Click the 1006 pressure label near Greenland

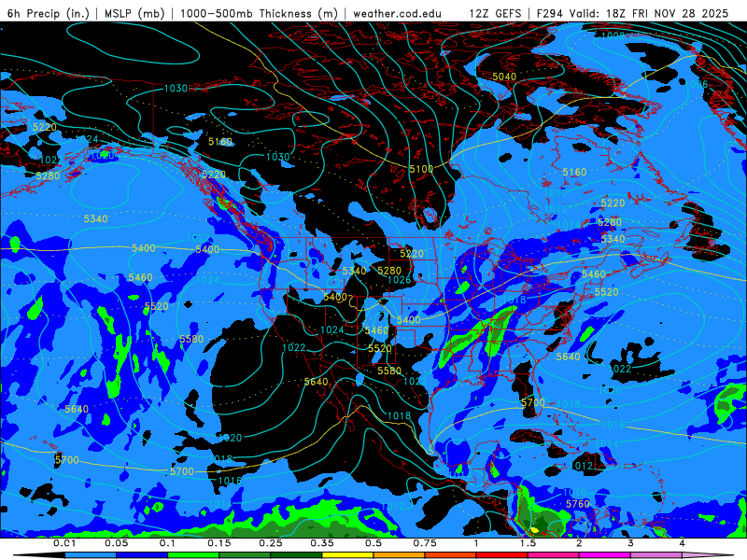pyautogui.click(x=696, y=84)
